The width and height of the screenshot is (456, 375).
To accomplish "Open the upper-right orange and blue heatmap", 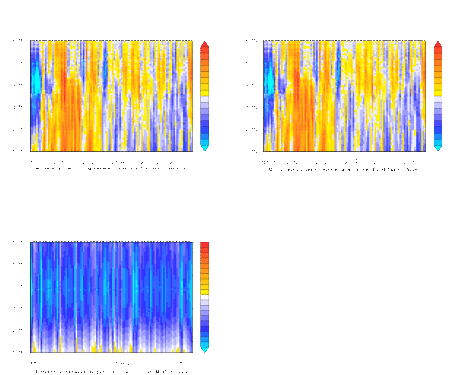I will click(344, 96).
